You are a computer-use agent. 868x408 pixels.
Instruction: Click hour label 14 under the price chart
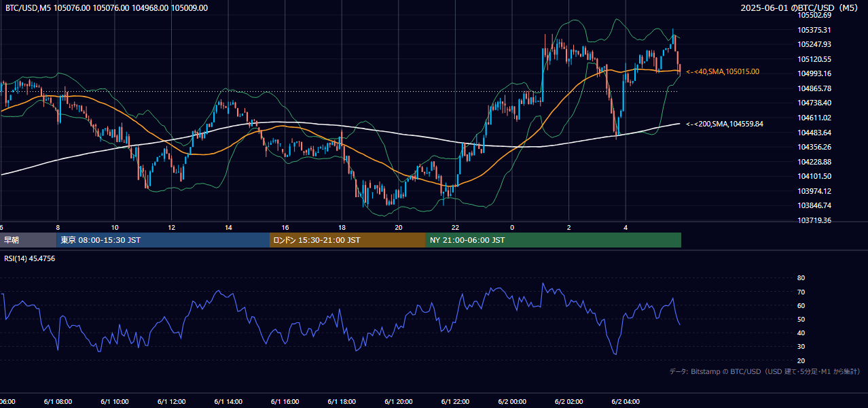pyautogui.click(x=228, y=228)
